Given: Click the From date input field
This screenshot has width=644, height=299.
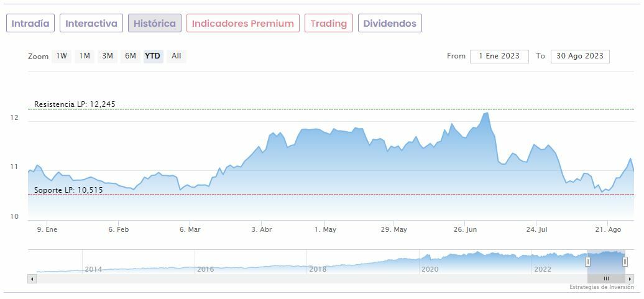Looking at the screenshot, I should [x=499, y=56].
